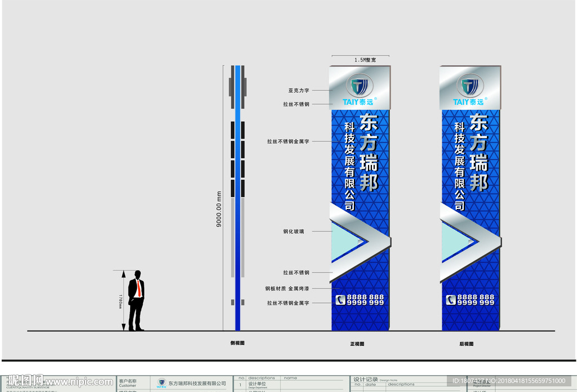577x392 pixels.
Task: Click the '拉丝不锈钢' label pointing at the logo panel
Action: 296,104
